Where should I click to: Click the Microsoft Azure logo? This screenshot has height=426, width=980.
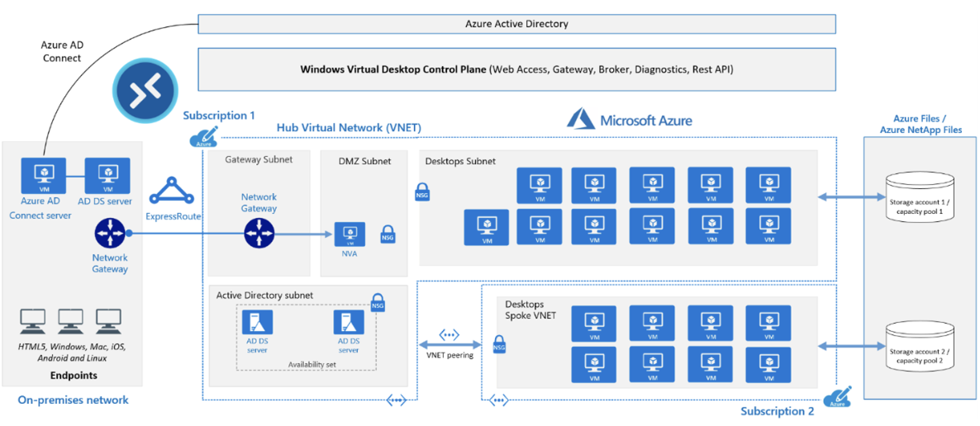coord(629,119)
